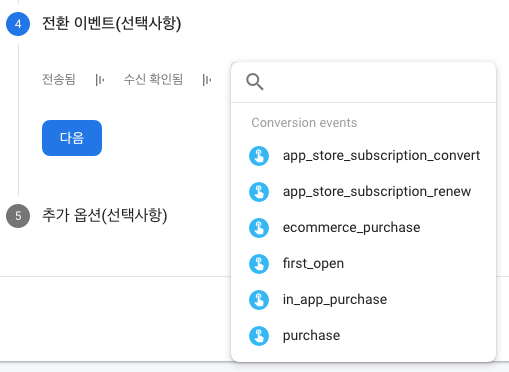
Task: Choose first_open conversion event
Action: (363, 264)
